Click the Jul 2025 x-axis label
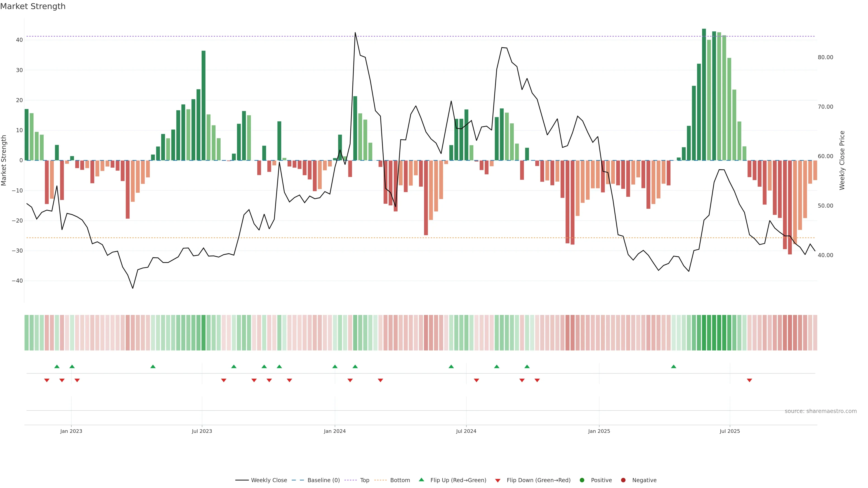The height and width of the screenshot is (488, 868). (x=729, y=431)
